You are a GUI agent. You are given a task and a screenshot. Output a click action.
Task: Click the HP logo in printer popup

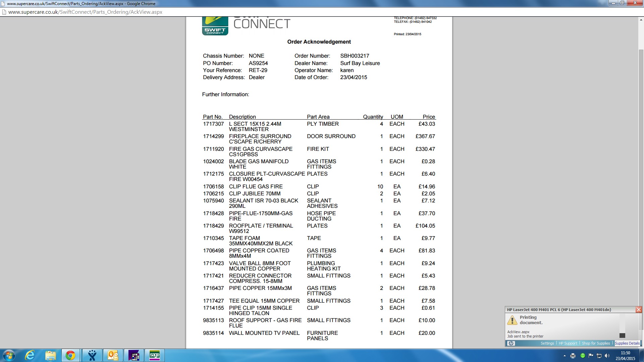pos(511,343)
